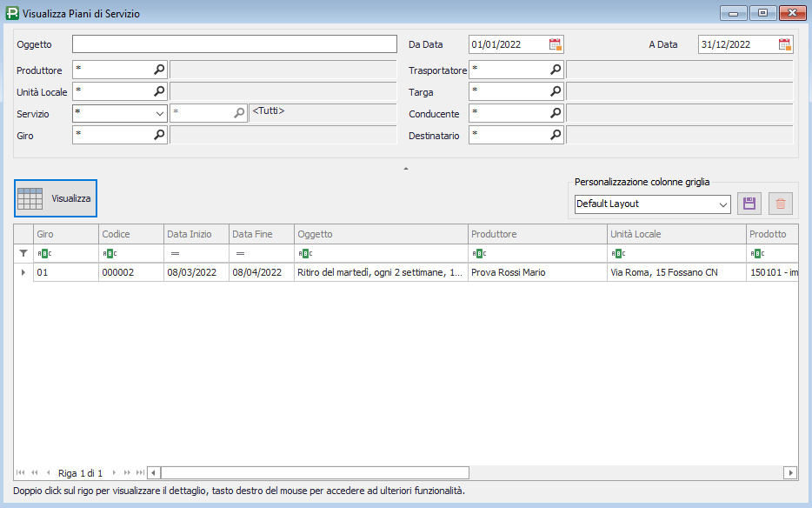Select the Codice 000002 grid cell
Image resolution: width=812 pixels, height=508 pixels.
point(130,272)
